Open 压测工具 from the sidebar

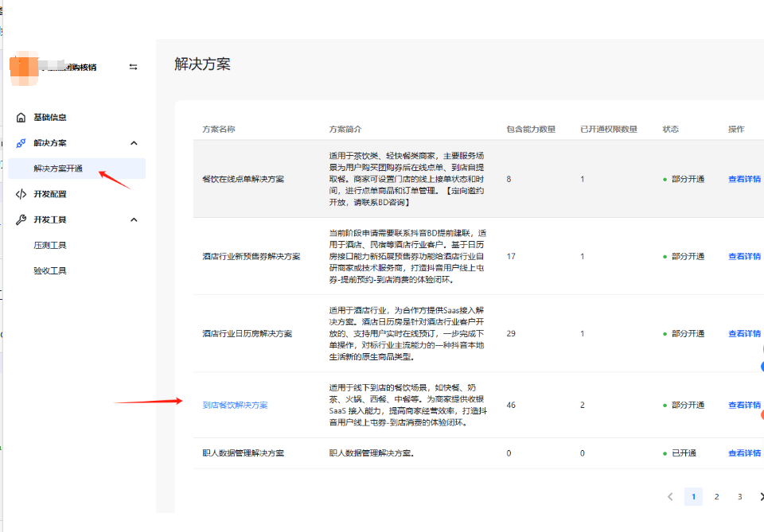coord(49,245)
